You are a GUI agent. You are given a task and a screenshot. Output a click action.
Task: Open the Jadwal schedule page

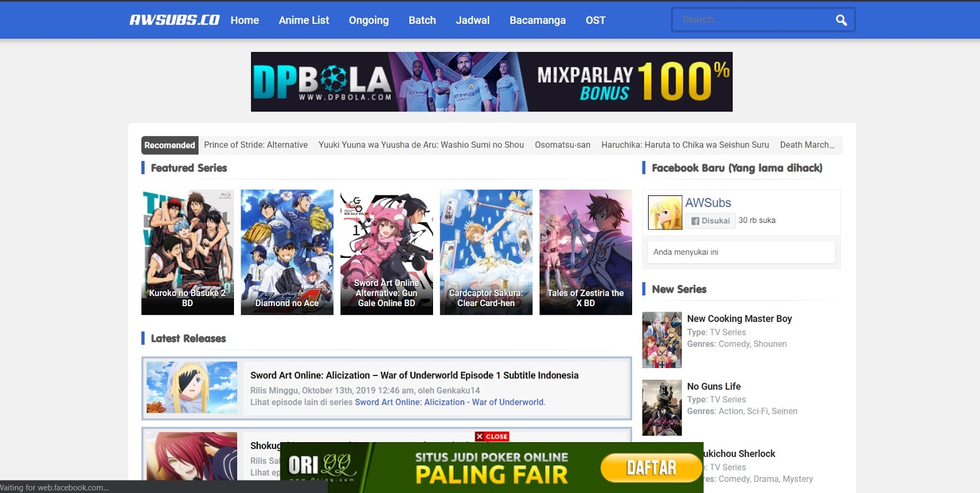coord(472,20)
